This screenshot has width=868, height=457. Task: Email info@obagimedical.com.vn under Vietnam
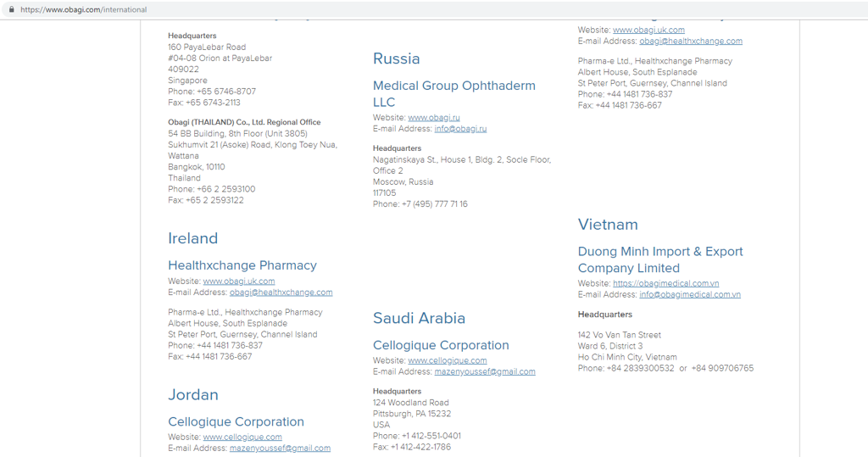pos(689,294)
